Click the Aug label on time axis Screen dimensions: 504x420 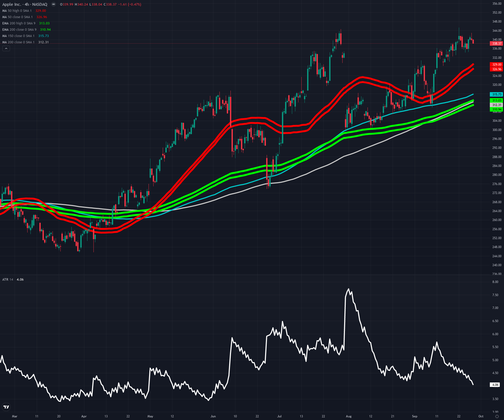349,416
